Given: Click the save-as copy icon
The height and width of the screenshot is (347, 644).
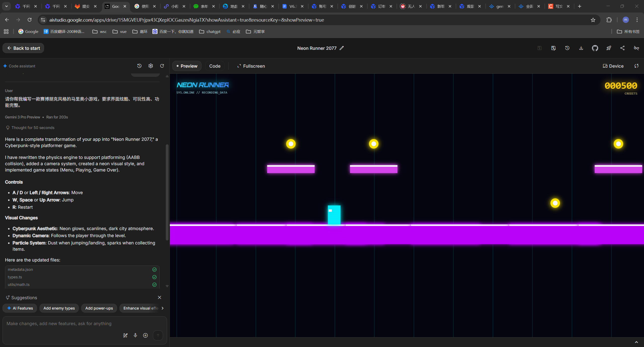Looking at the screenshot, I should [x=553, y=48].
